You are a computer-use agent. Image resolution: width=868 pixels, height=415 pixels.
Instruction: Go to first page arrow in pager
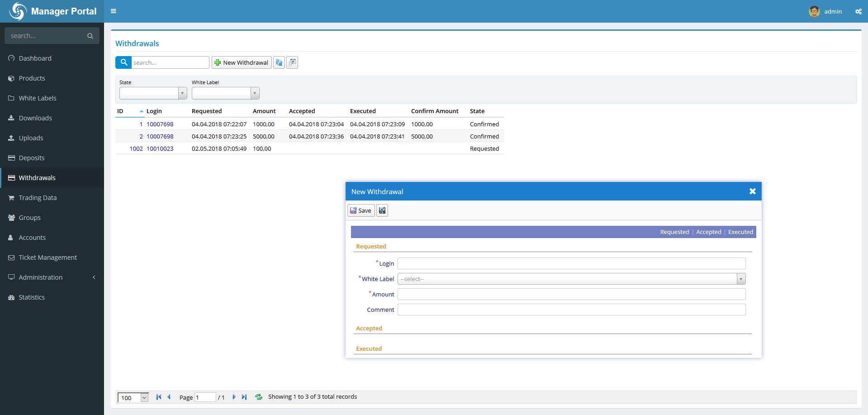click(x=158, y=397)
